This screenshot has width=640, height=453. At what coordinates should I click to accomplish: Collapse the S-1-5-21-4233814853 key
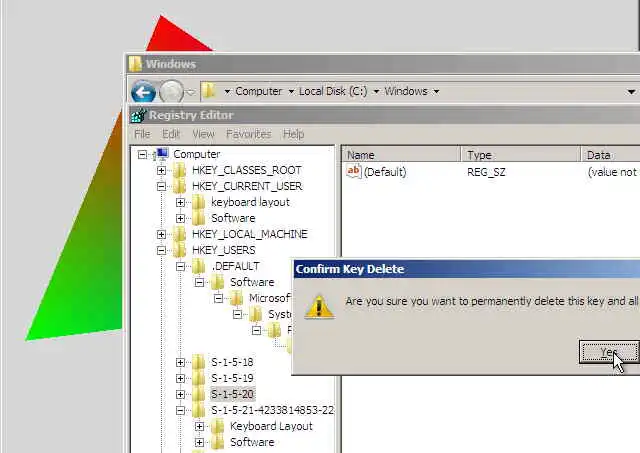[180, 411]
